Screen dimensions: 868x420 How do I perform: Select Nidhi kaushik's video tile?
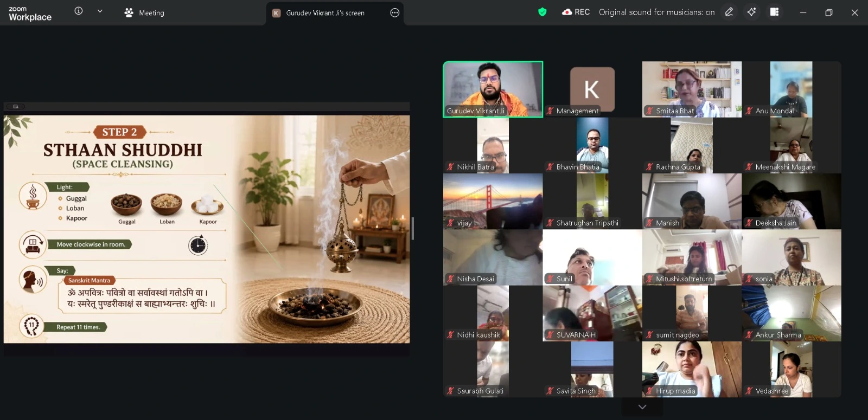[493, 313]
